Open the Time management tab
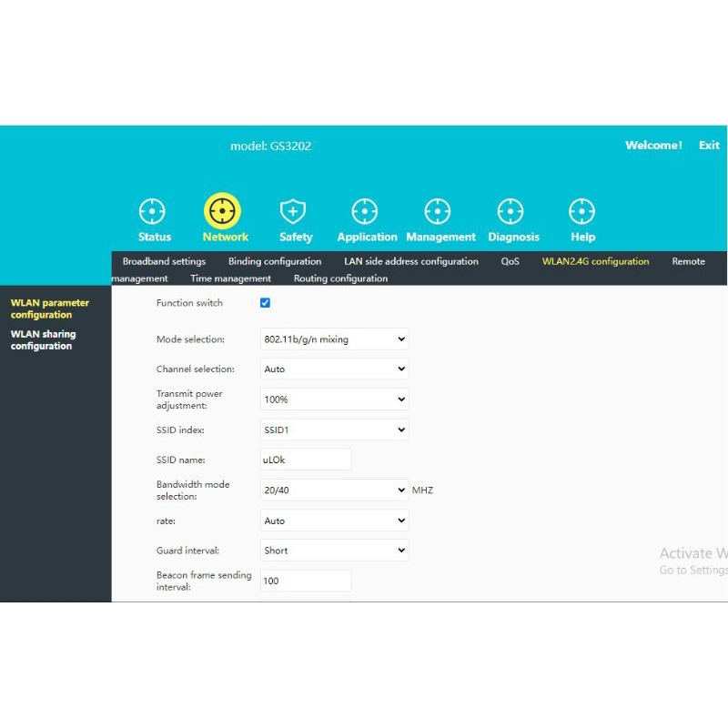The width and height of the screenshot is (728, 728). click(230, 278)
